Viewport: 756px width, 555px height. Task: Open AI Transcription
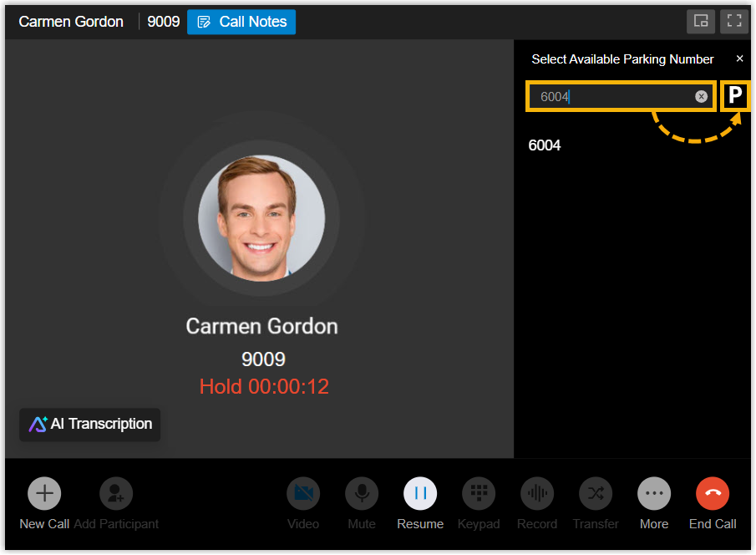pos(90,425)
